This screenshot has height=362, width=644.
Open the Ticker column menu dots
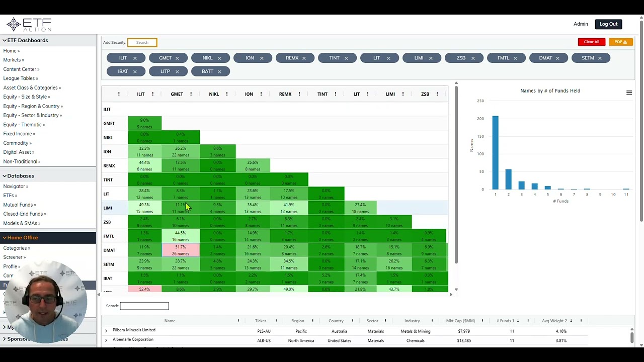pos(276,321)
